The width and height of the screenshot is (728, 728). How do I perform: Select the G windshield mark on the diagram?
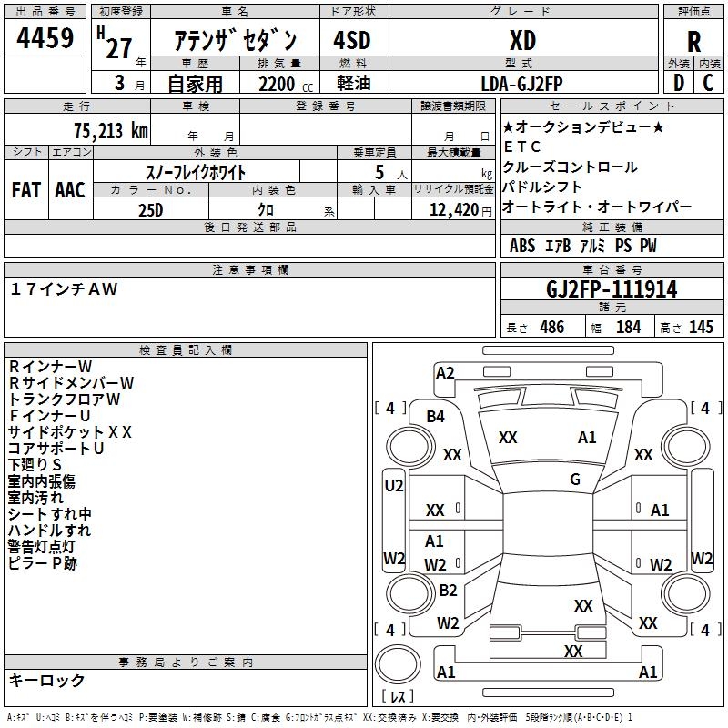click(x=575, y=479)
